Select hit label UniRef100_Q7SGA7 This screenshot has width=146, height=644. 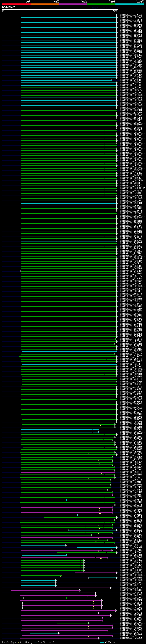pos(131,309)
